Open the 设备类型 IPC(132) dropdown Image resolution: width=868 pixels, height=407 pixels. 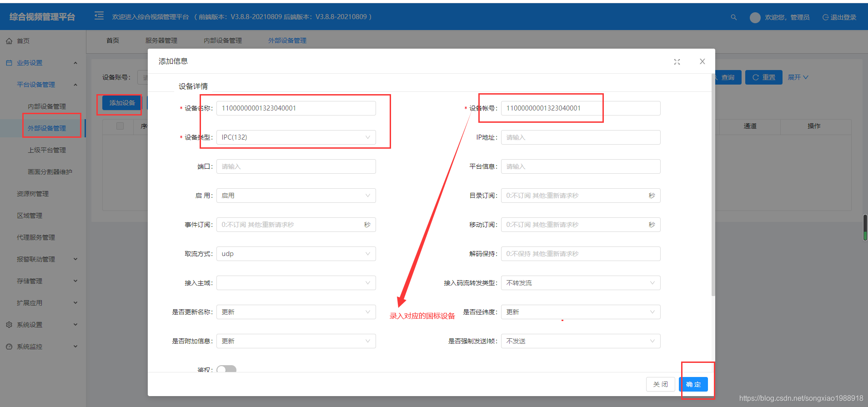pyautogui.click(x=296, y=137)
